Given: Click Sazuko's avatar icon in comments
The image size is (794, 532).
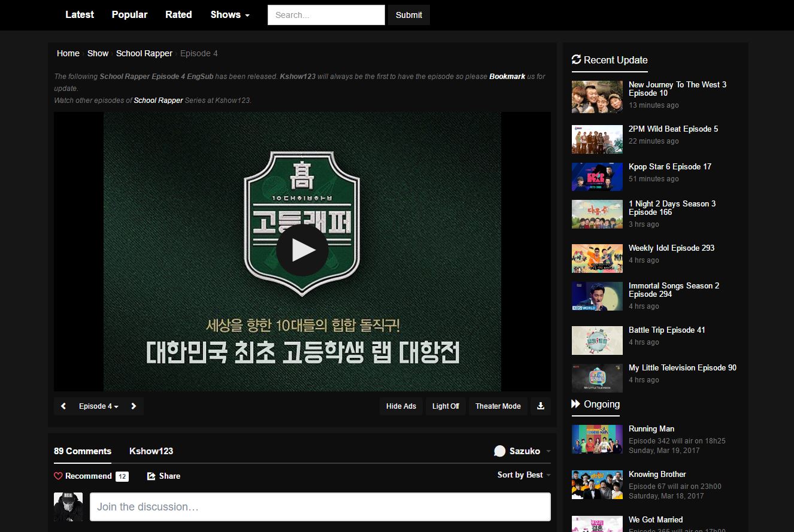Looking at the screenshot, I should tap(500, 451).
